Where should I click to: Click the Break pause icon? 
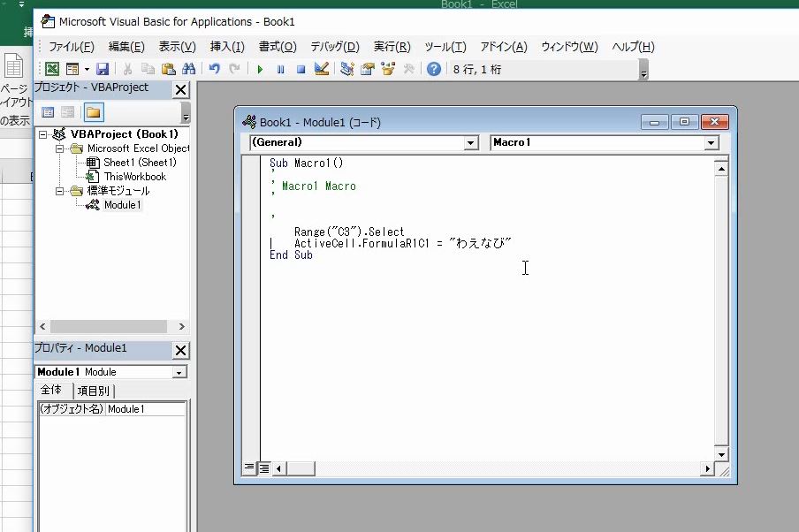pyautogui.click(x=280, y=69)
